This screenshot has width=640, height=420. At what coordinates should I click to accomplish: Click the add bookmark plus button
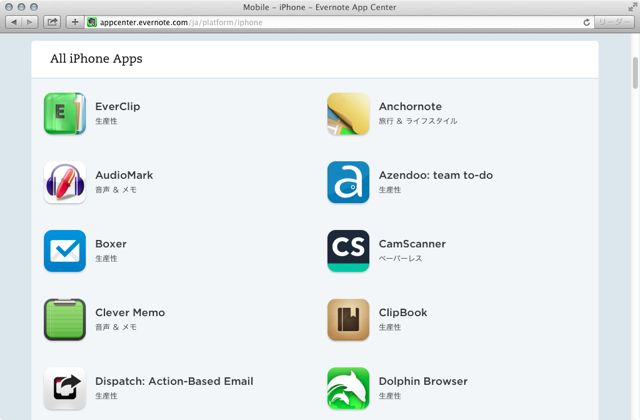75,22
